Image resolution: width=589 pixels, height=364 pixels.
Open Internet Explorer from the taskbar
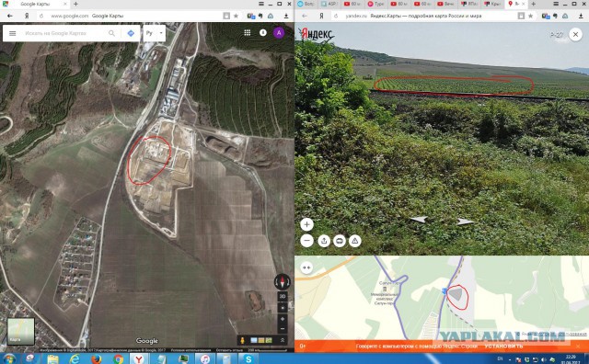pos(75,359)
